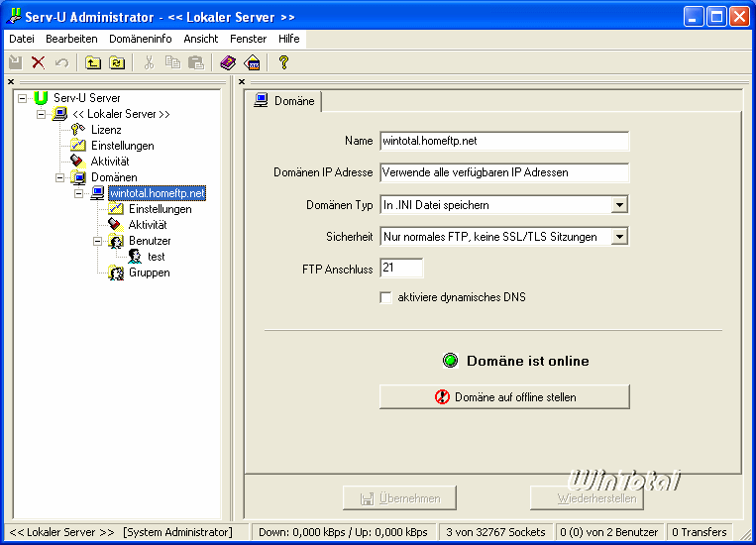756x545 pixels.
Task: Open the Domäneninfo menu
Action: coord(141,39)
